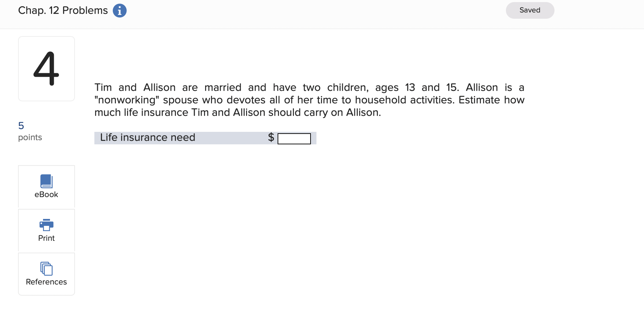Click the References label text
Image resolution: width=644 pixels, height=331 pixels.
click(46, 282)
